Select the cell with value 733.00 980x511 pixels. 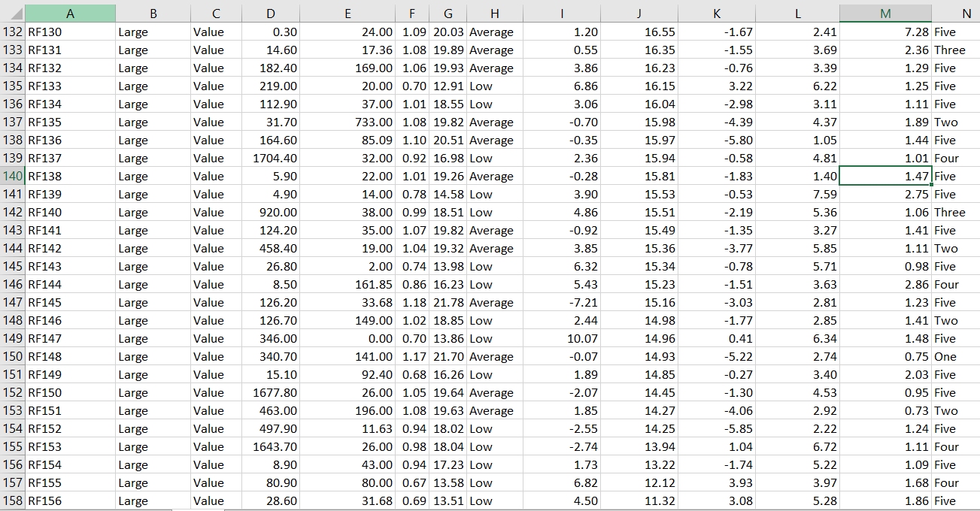click(x=347, y=122)
